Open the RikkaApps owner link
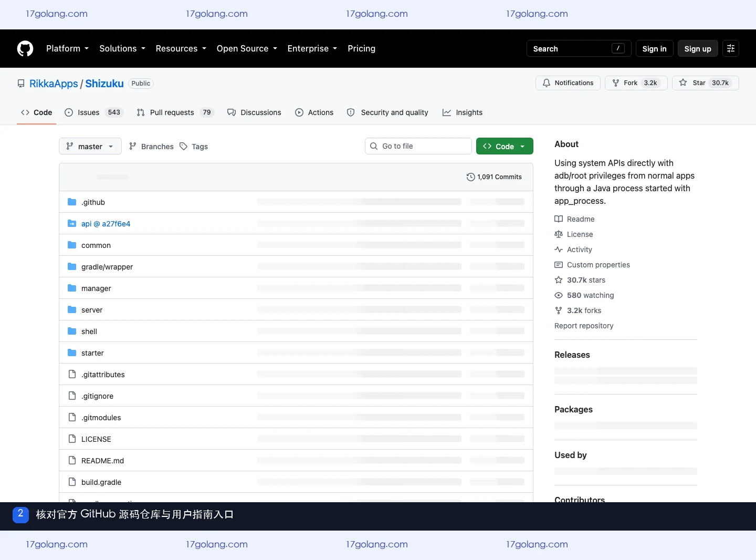 point(54,84)
